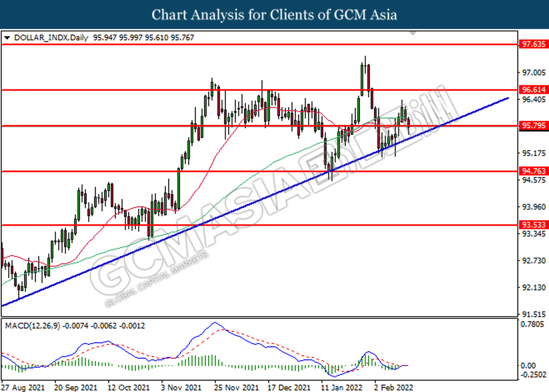Image resolution: width=549 pixels, height=392 pixels.
Task: Click the 3 Nov 2021 date label
Action: tap(181, 388)
